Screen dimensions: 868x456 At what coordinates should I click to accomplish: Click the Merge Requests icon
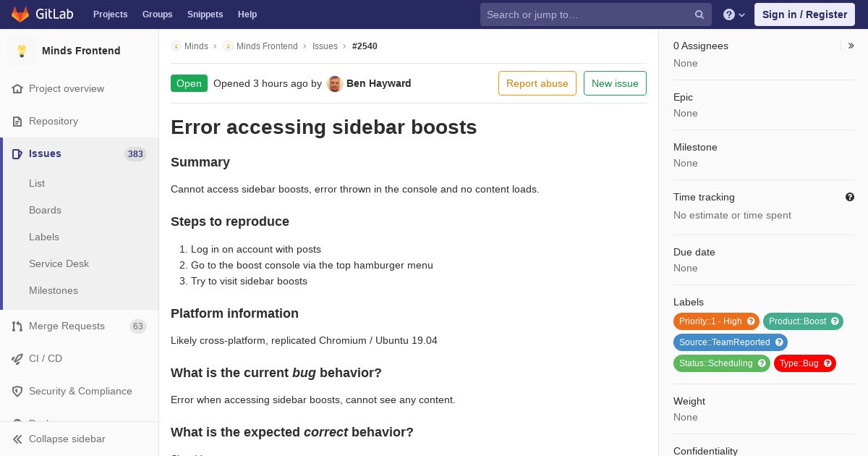coord(17,326)
